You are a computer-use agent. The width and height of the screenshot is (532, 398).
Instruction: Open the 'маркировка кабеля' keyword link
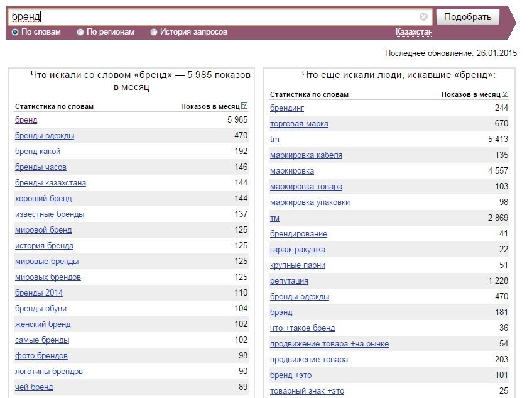point(306,155)
